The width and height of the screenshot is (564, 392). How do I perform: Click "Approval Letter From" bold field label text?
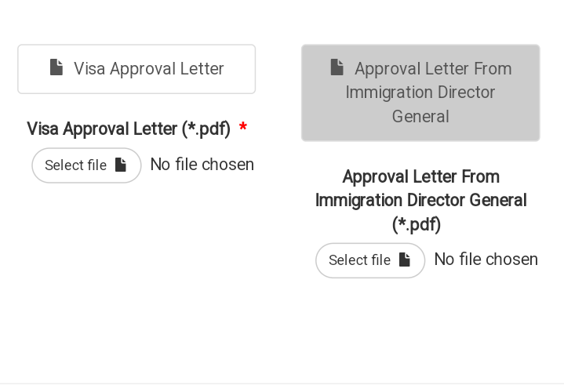click(x=420, y=176)
